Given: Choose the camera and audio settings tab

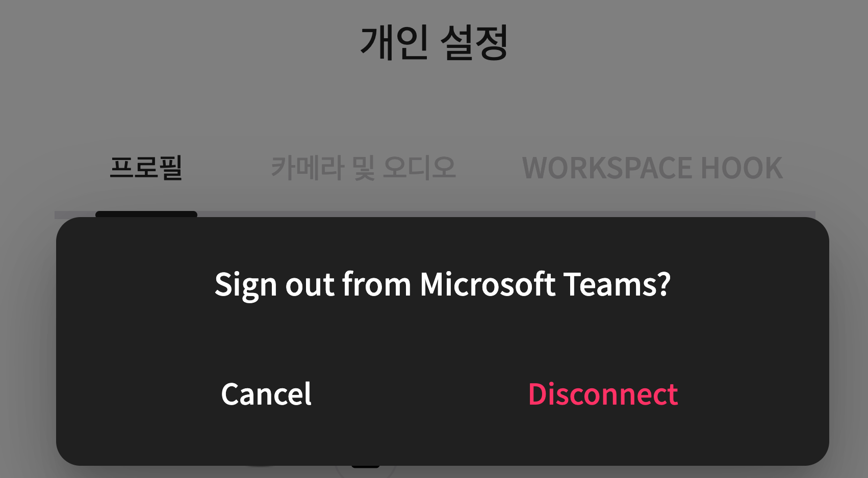Looking at the screenshot, I should 363,168.
